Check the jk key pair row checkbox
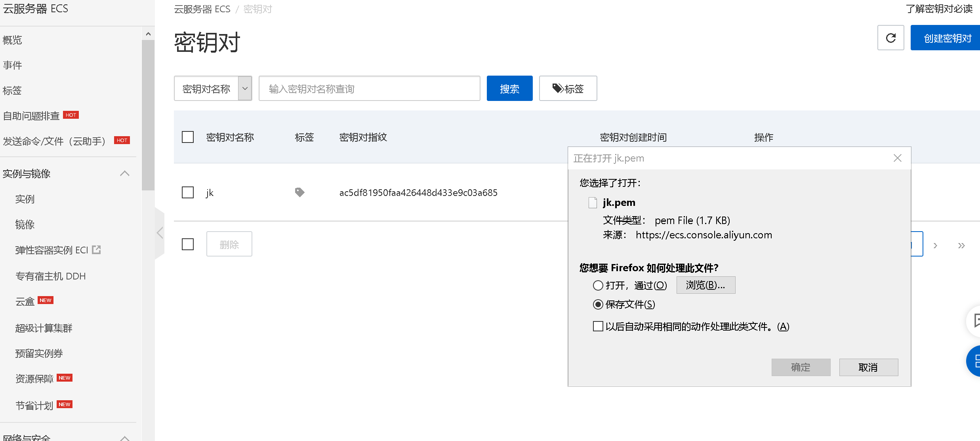 click(188, 192)
